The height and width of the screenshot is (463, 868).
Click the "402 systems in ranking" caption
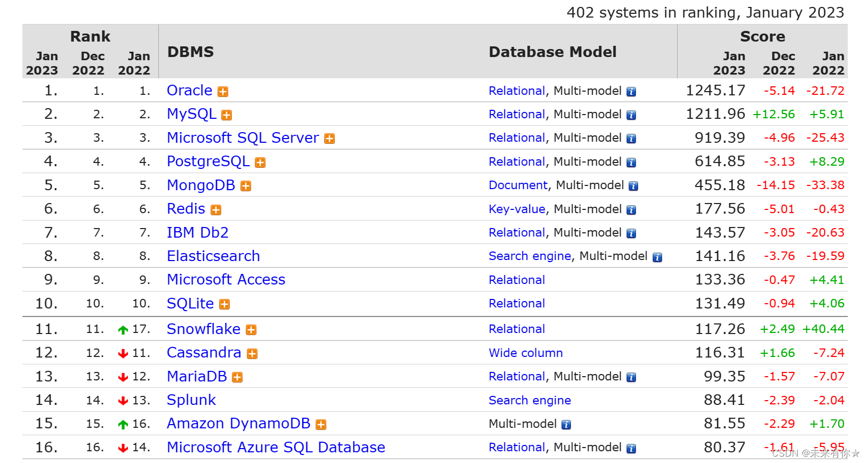point(705,12)
